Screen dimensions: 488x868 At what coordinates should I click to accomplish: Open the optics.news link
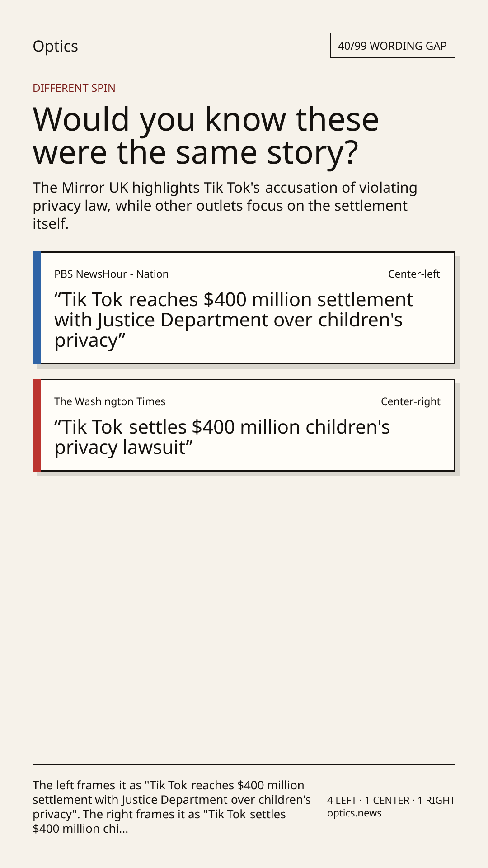[354, 813]
